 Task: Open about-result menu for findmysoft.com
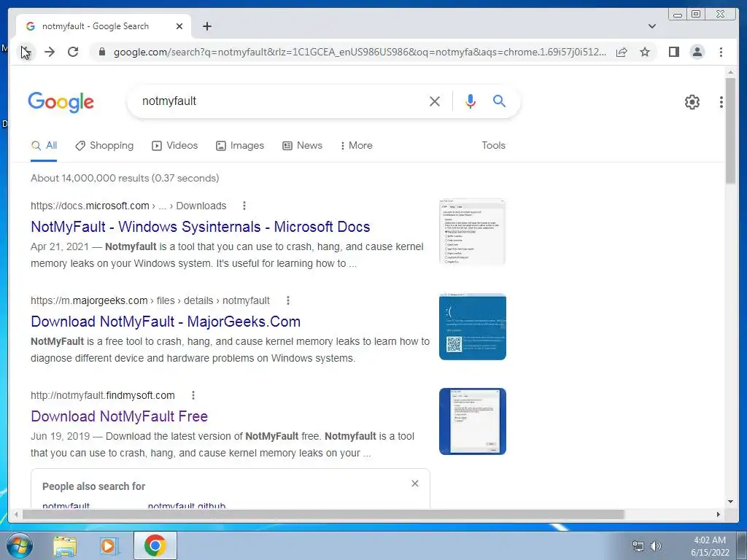point(193,395)
